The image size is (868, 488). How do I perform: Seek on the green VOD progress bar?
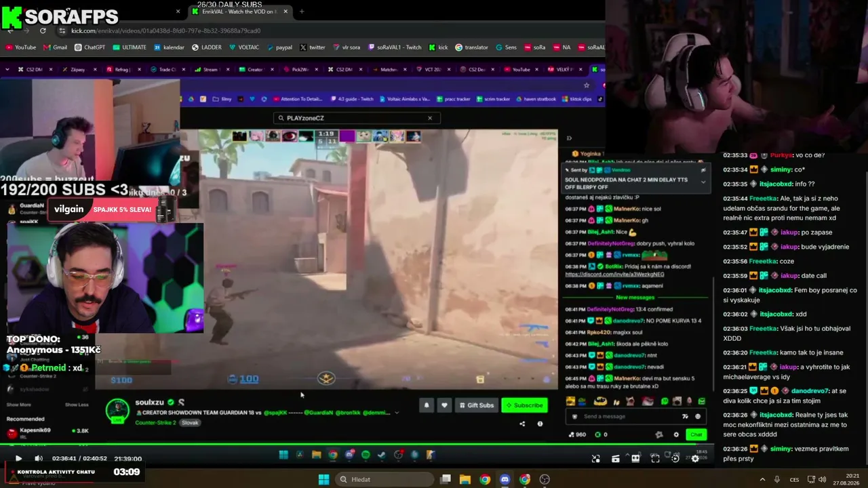pos(357,445)
